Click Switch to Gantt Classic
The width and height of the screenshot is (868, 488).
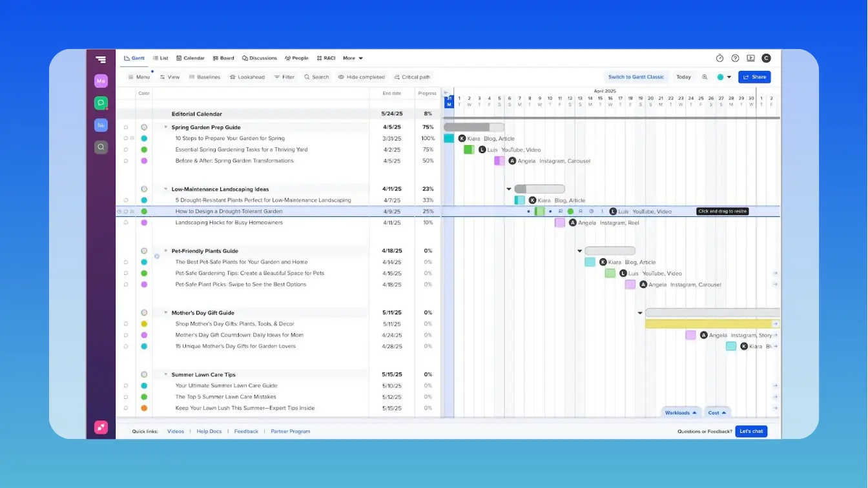click(635, 77)
